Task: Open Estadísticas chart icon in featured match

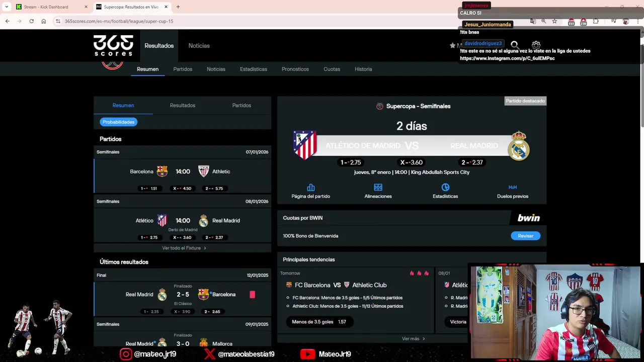Action: [445, 188]
